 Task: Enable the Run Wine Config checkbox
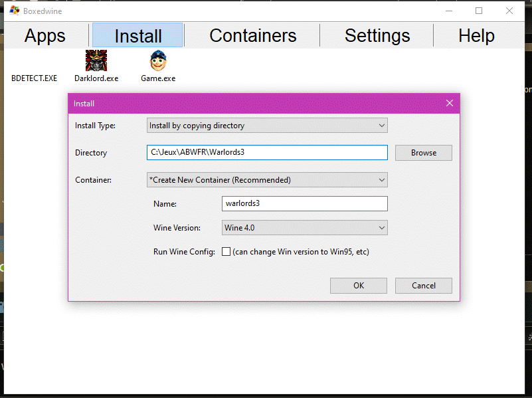click(x=226, y=251)
